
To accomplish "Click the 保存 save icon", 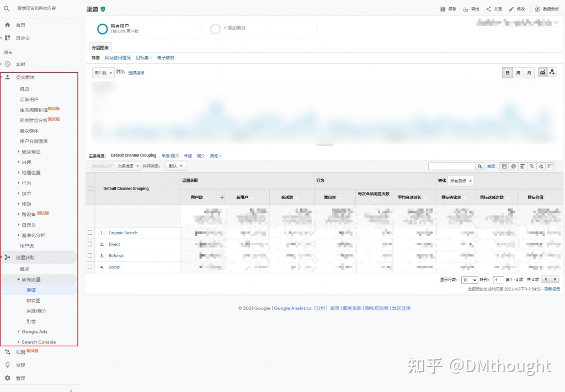I will tap(443, 9).
